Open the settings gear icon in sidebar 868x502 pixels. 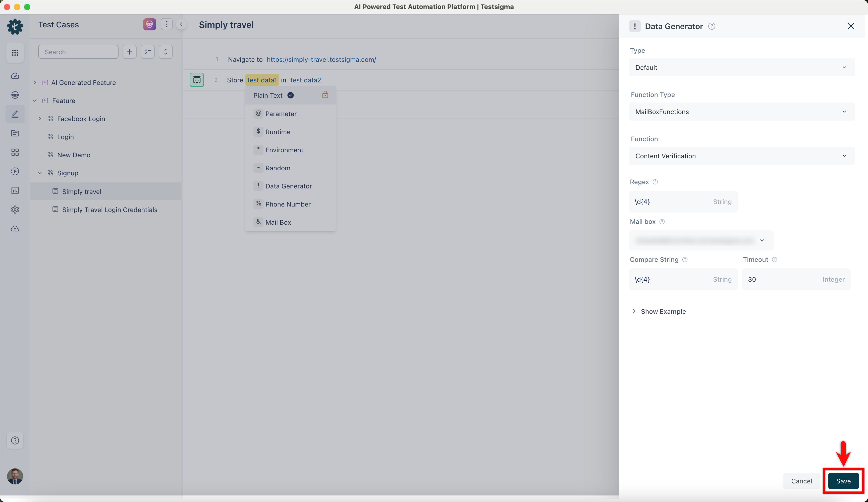tap(15, 210)
